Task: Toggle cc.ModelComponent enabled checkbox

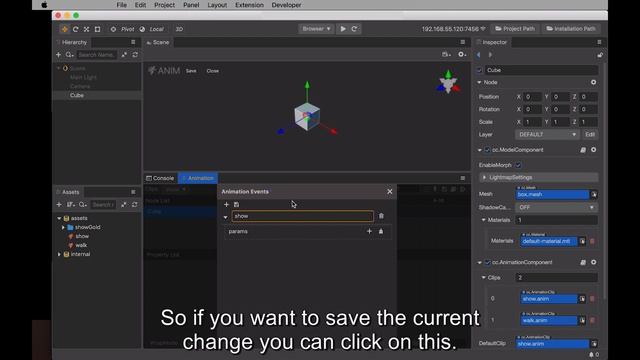Action: (x=487, y=150)
